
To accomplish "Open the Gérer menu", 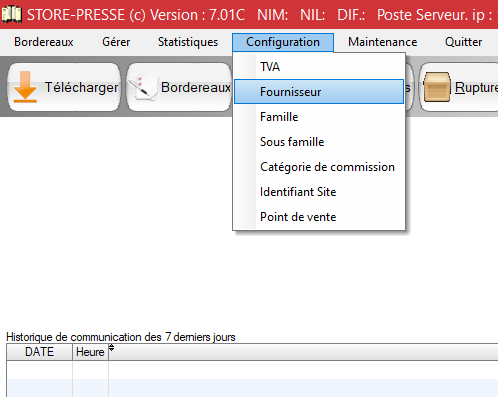I will tap(116, 42).
